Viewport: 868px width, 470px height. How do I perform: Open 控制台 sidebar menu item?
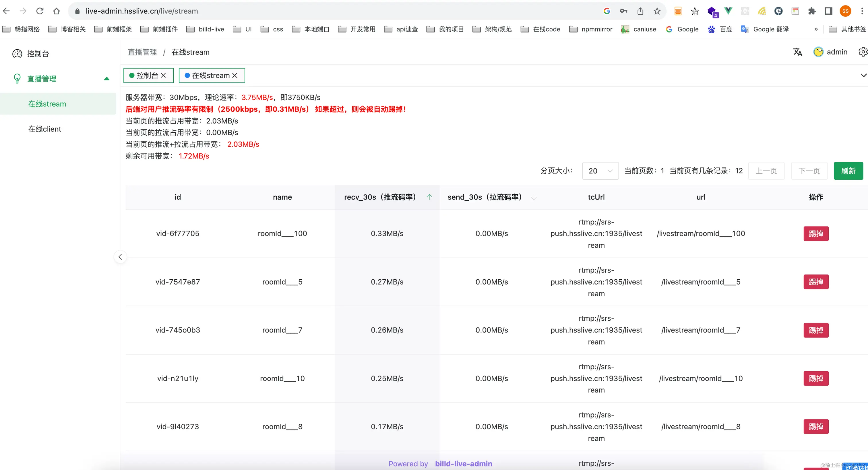pyautogui.click(x=58, y=54)
